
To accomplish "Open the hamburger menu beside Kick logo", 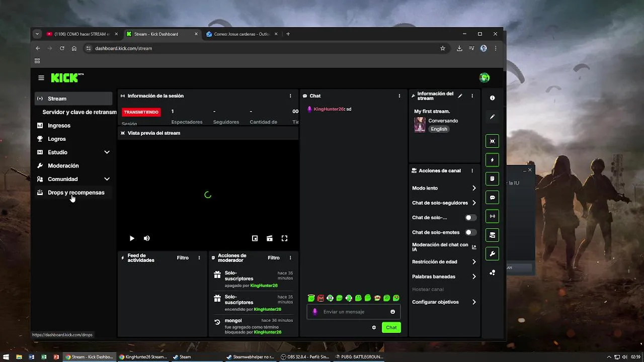I will [41, 78].
